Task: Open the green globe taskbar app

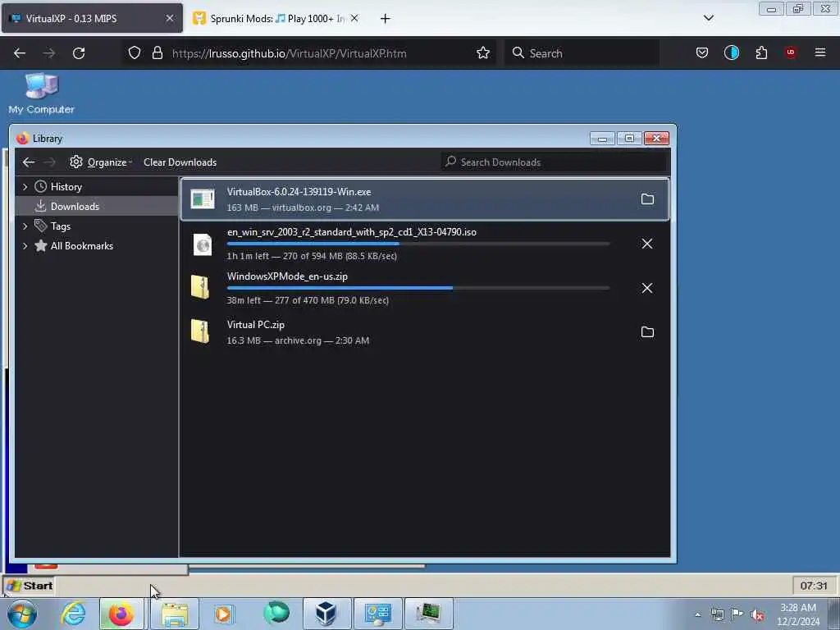Action: [276, 613]
